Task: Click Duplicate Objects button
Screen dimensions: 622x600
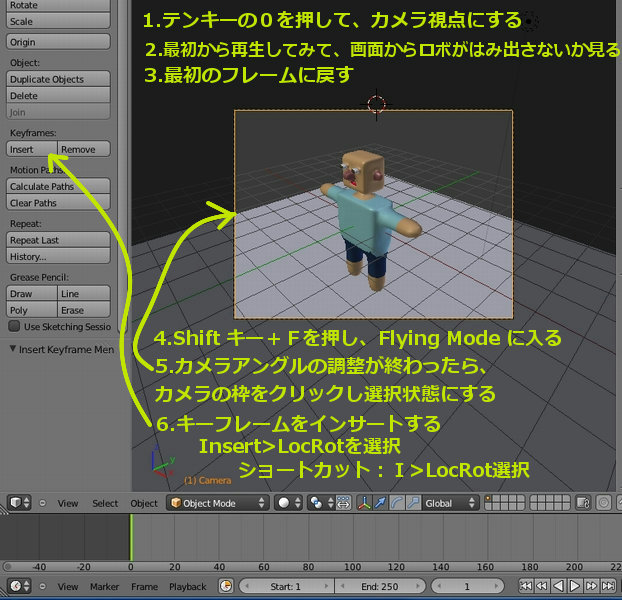Action: [x=58, y=79]
